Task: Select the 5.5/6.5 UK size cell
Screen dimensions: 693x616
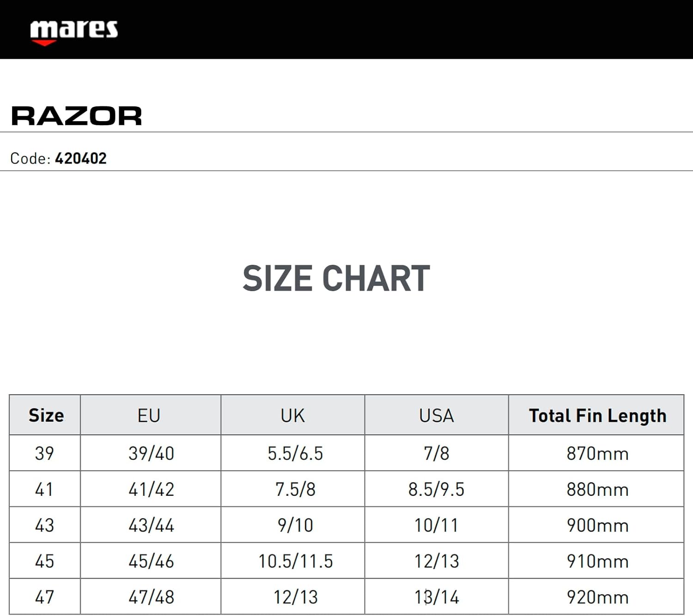Action: [295, 453]
